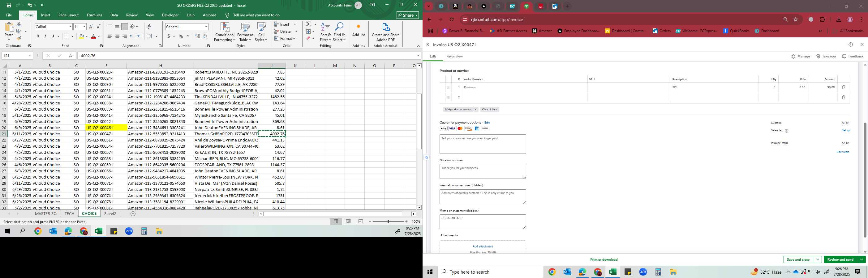The width and height of the screenshot is (868, 278).
Task: Click the browser address bar
Action: (623, 19)
